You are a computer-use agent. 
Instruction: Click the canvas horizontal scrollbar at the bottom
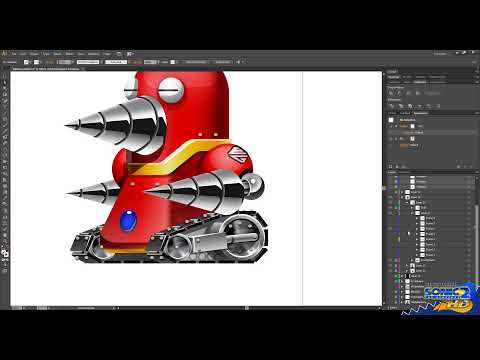(x=247, y=308)
